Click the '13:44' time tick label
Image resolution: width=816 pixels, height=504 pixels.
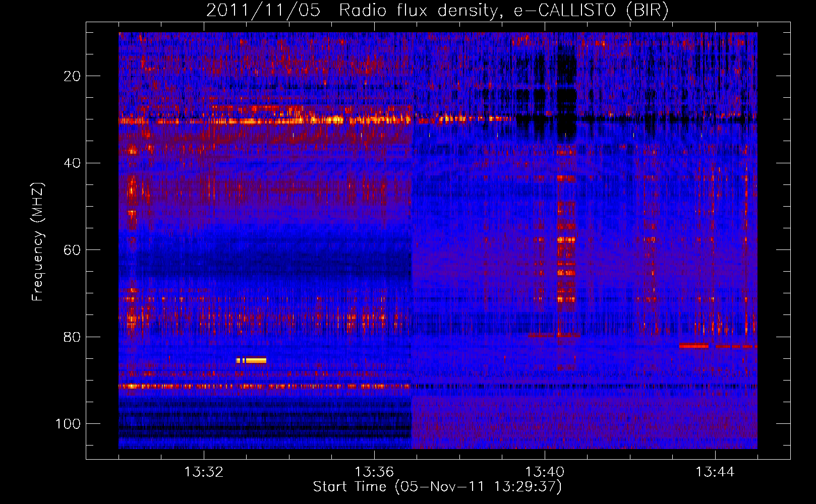(x=715, y=472)
